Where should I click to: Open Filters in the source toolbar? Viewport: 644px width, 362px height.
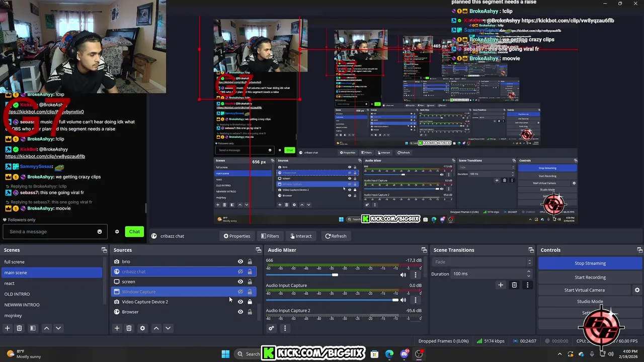tap(270, 236)
